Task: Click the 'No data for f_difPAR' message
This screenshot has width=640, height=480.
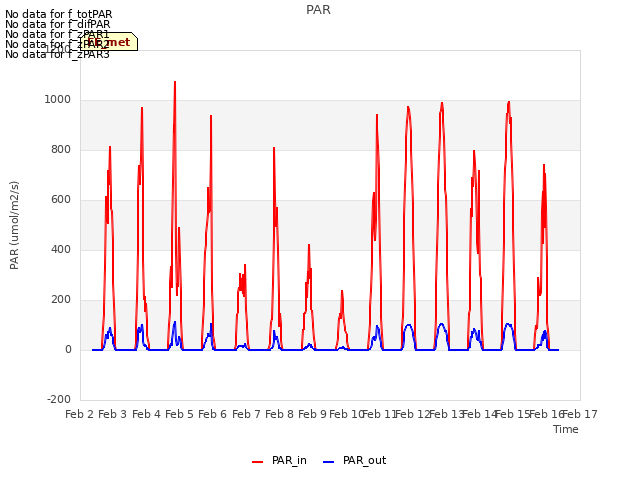Action: pyautogui.click(x=58, y=24)
